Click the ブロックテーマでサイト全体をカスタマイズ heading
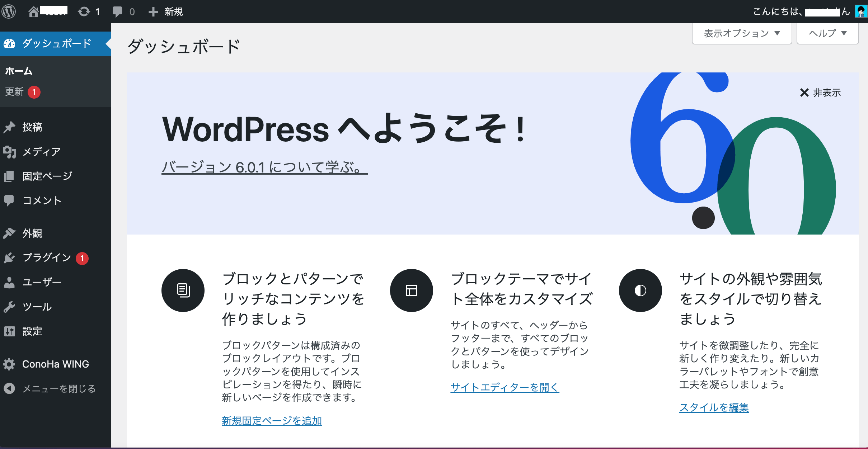 tap(522, 289)
